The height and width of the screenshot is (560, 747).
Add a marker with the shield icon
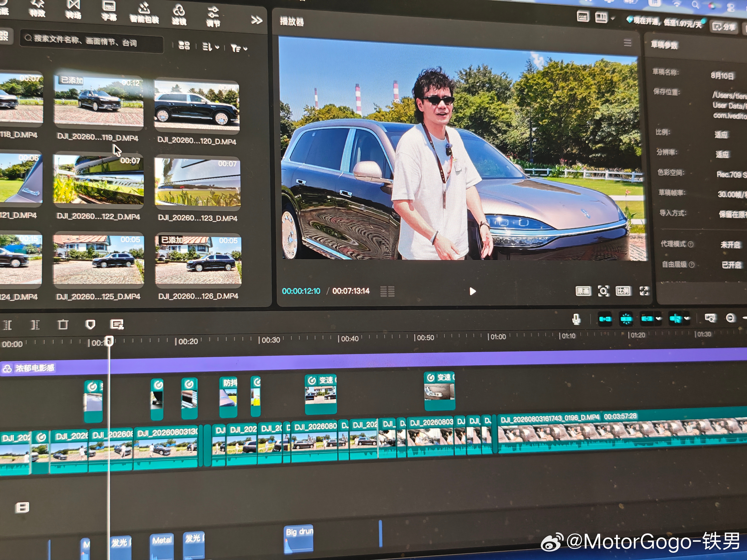pyautogui.click(x=90, y=324)
